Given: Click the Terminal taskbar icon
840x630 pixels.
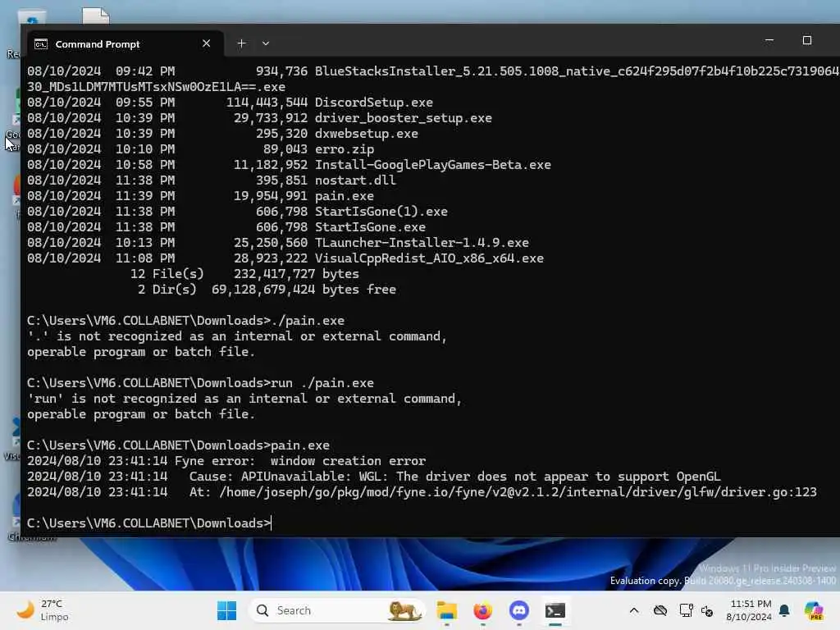Looking at the screenshot, I should coord(555,610).
